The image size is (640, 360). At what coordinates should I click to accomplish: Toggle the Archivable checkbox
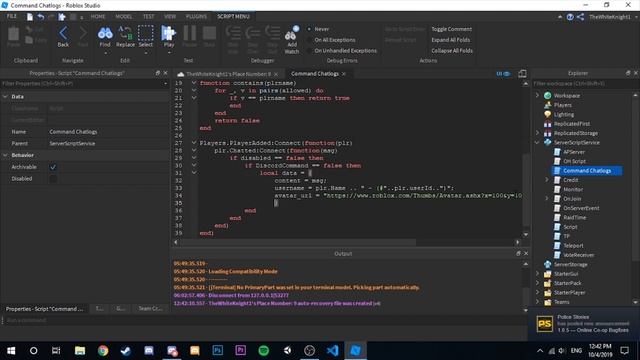pos(53,167)
